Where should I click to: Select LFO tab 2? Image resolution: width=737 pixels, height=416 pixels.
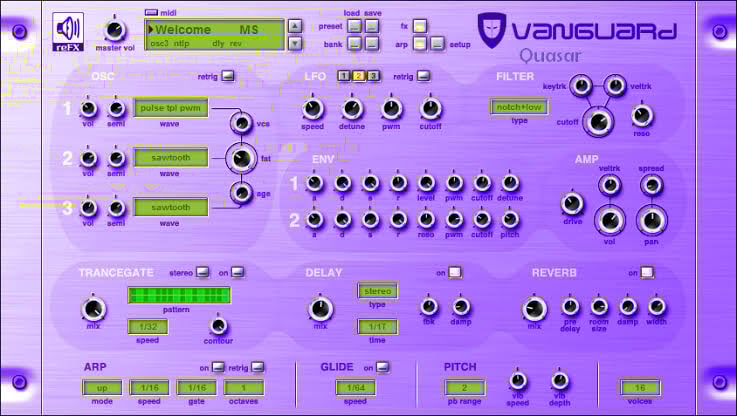[x=359, y=76]
